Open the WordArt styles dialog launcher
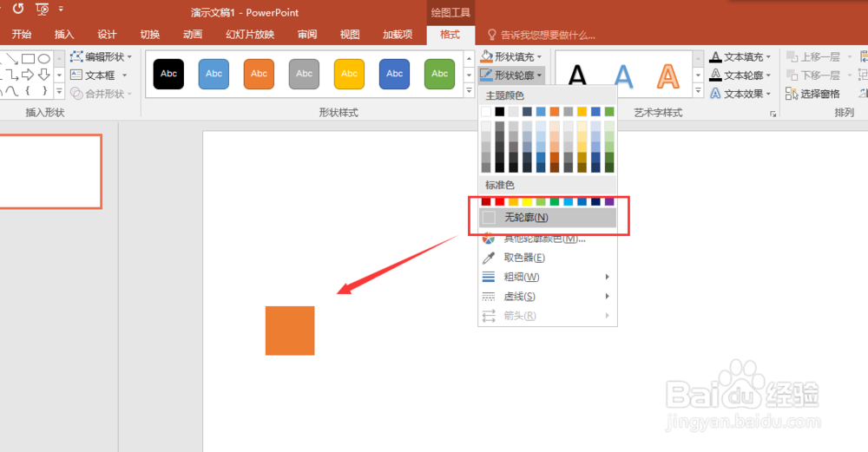The height and width of the screenshot is (452, 868). pyautogui.click(x=773, y=114)
